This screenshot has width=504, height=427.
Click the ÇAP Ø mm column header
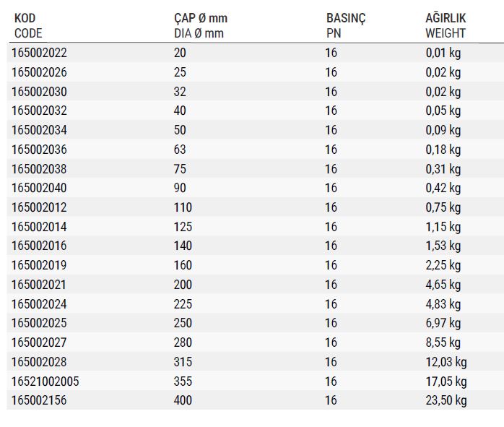[201, 26]
